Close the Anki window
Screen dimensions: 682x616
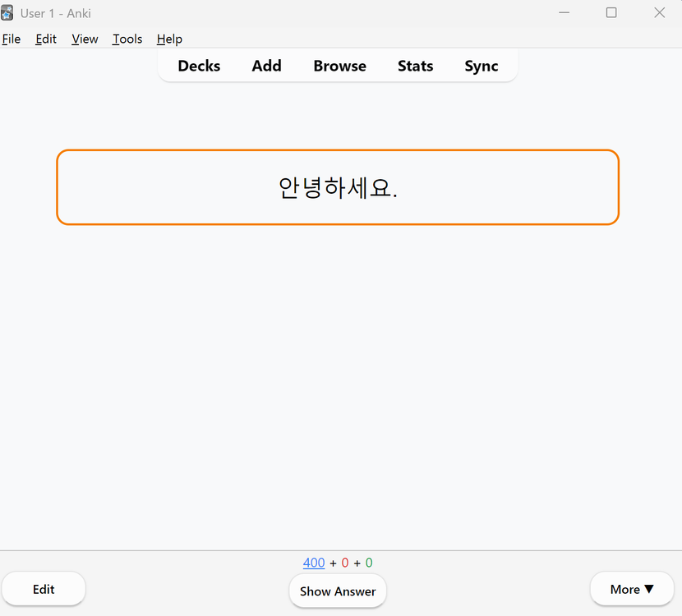click(659, 12)
